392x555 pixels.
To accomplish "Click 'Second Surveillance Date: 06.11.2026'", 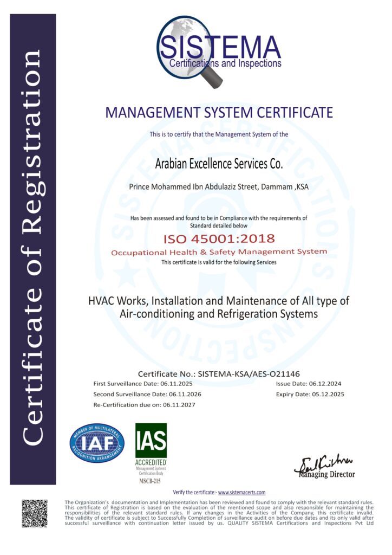I will point(147,395).
